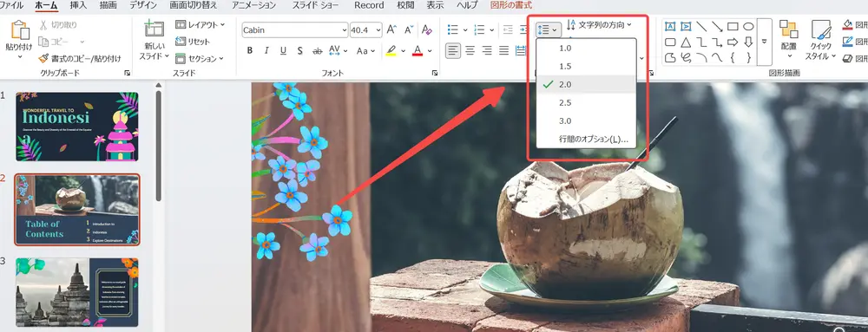Choose 1.5 line spacing

click(x=587, y=66)
